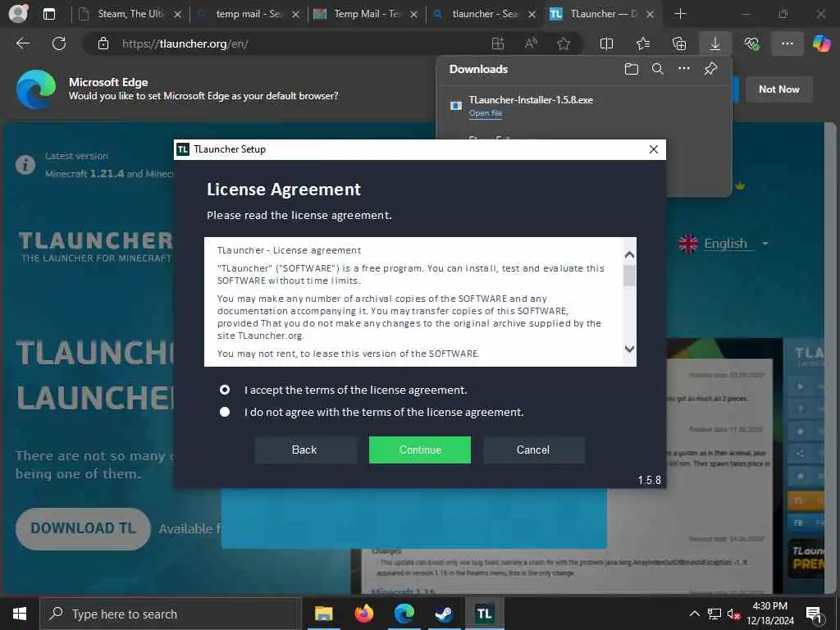Select the TL installer taskbar icon
The width and height of the screenshot is (840, 630).
(x=484, y=614)
